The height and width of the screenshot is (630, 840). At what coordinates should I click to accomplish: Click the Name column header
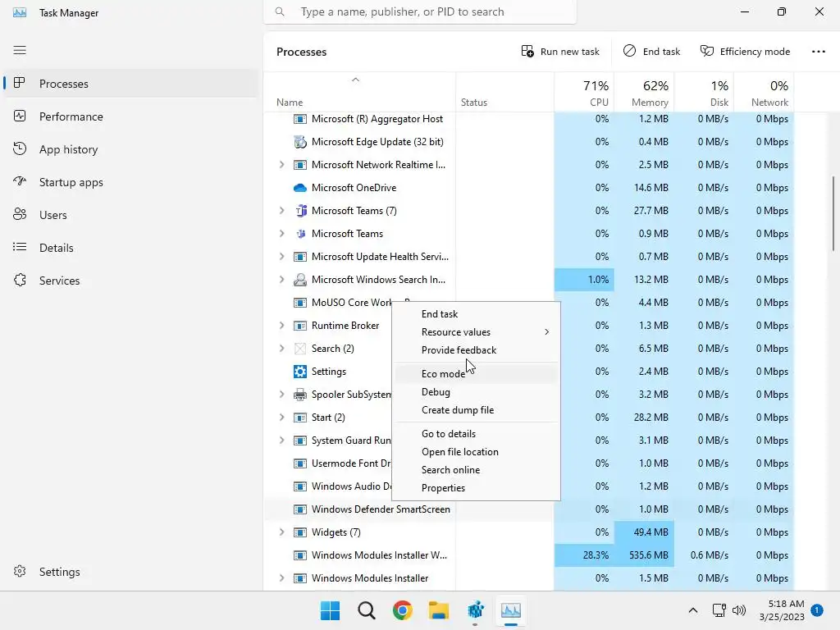pos(360,93)
